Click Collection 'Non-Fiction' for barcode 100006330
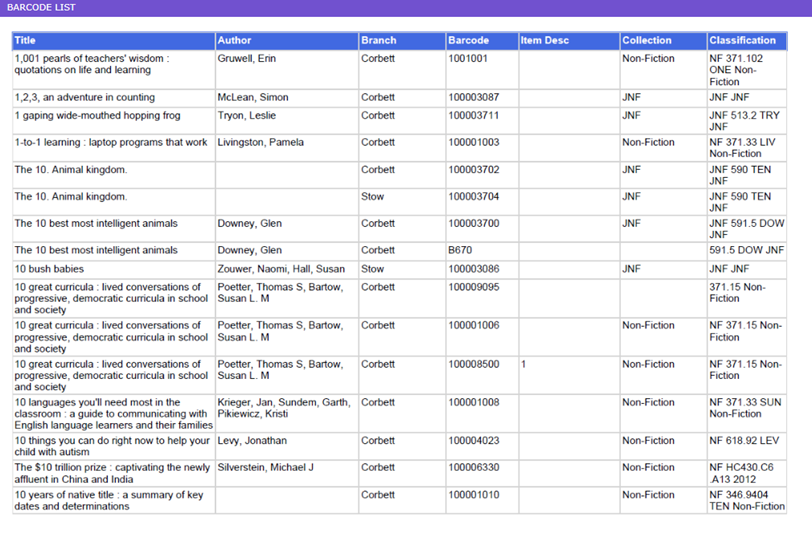 (x=648, y=468)
